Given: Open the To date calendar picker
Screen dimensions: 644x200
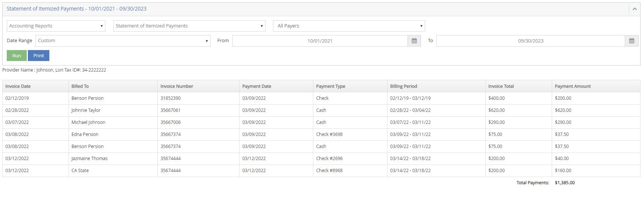Looking at the screenshot, I should pos(632,41).
